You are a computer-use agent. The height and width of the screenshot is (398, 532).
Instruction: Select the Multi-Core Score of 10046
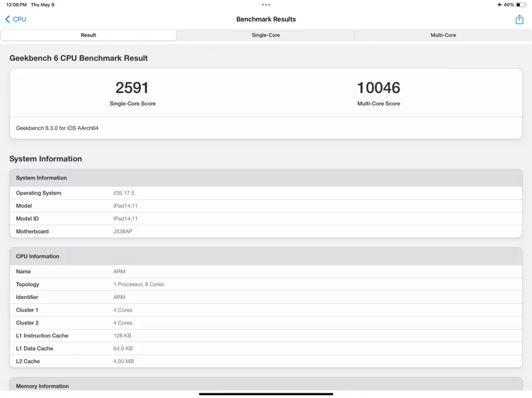point(379,88)
